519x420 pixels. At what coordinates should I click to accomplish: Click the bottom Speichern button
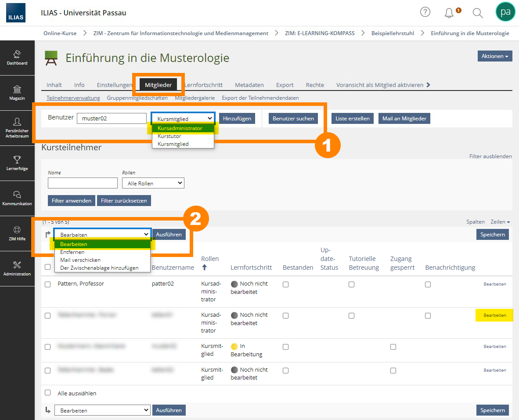493,410
